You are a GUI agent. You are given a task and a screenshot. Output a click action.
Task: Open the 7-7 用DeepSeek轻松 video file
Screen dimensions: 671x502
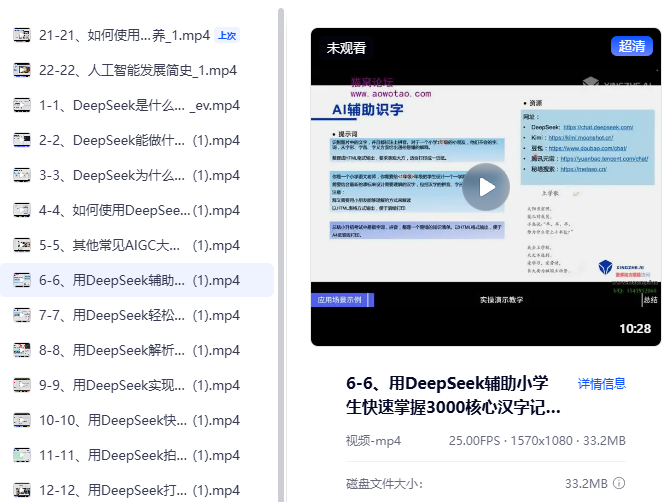(x=140, y=315)
